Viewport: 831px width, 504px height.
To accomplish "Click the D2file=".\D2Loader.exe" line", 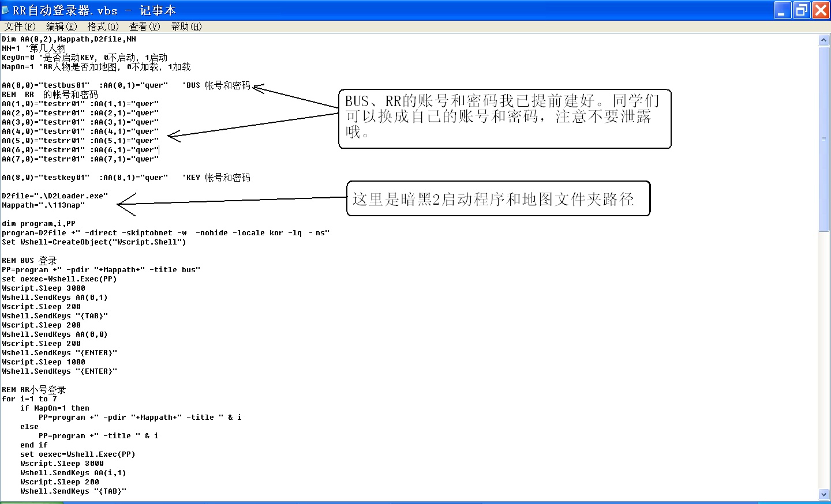I will pos(55,196).
